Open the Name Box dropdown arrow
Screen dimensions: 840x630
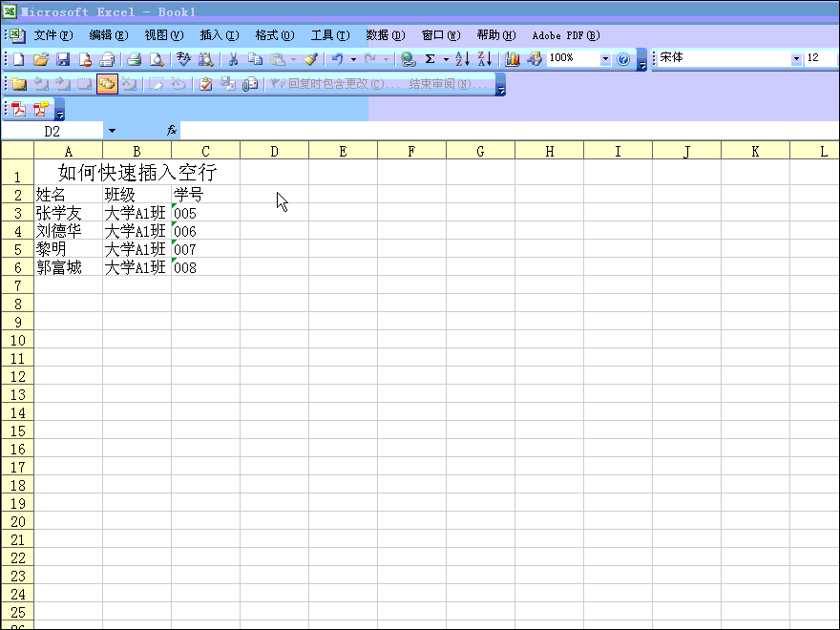tap(112, 131)
